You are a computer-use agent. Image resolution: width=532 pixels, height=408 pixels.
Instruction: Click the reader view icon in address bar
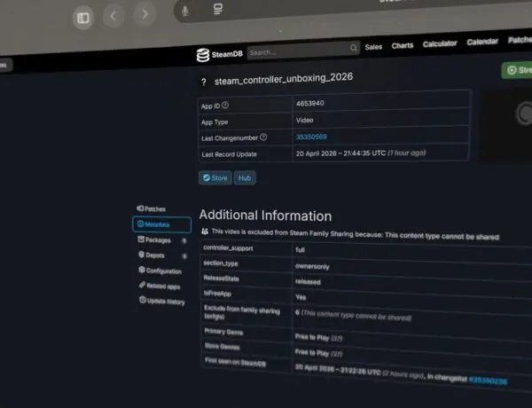[x=218, y=9]
